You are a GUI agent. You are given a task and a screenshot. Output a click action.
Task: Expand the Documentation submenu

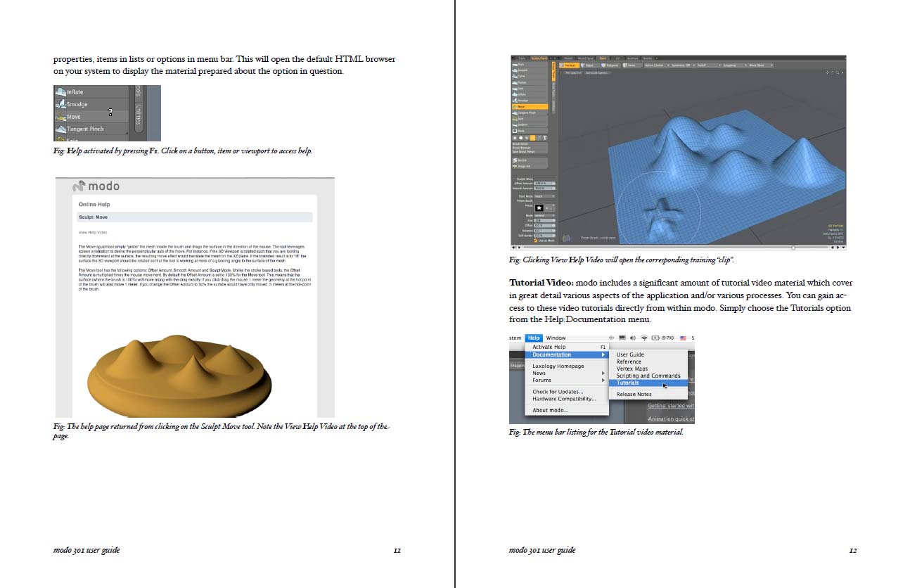coord(567,354)
